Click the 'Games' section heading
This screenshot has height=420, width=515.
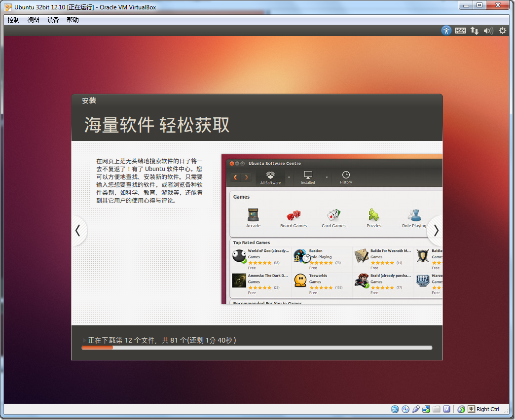(241, 197)
